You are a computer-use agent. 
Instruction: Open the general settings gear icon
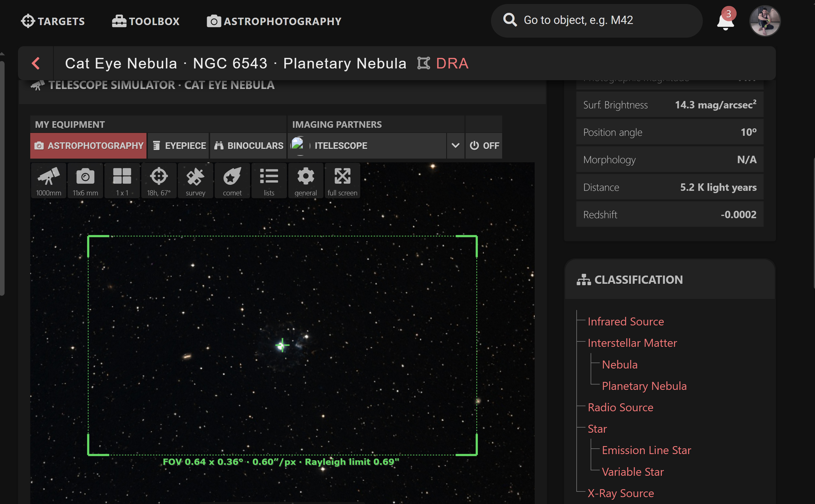[305, 181]
